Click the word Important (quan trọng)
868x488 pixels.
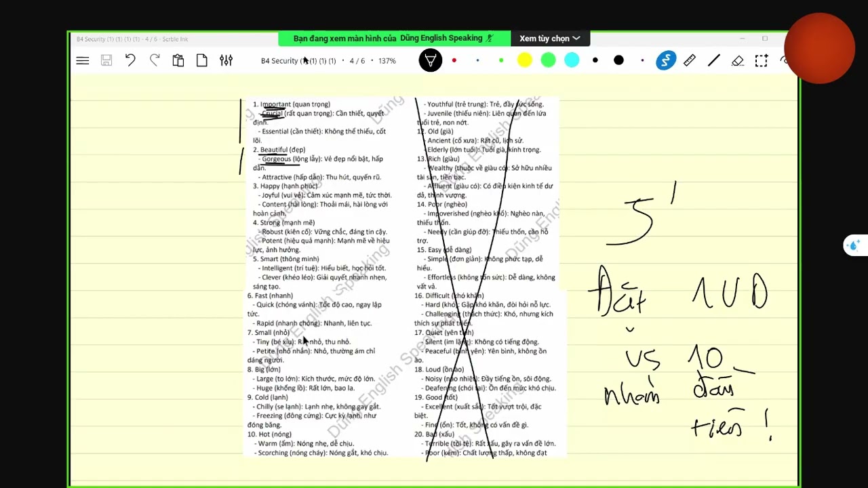295,104
